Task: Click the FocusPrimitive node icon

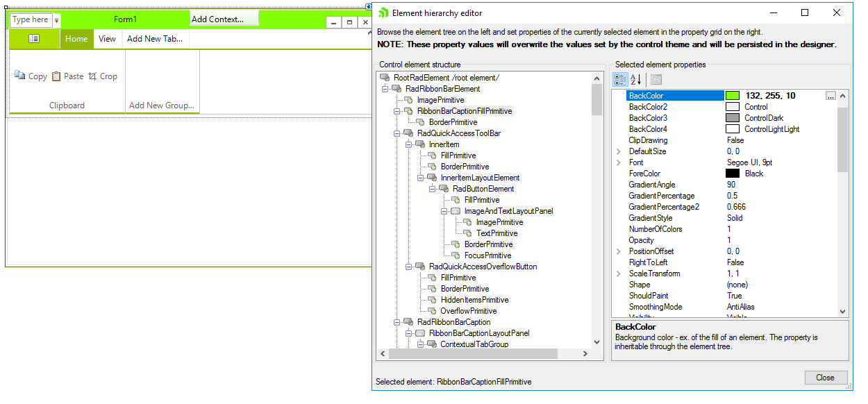Action: click(x=456, y=255)
